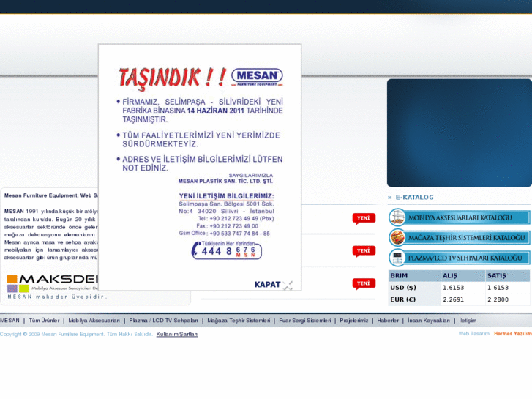Select EUR (€) row label
The image size is (532, 399).
tap(403, 299)
